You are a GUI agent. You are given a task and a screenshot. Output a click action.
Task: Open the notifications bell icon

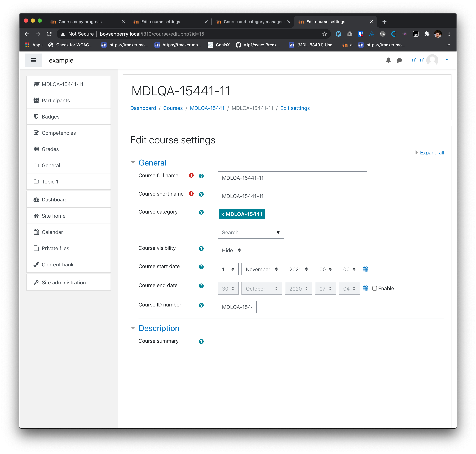pos(388,60)
